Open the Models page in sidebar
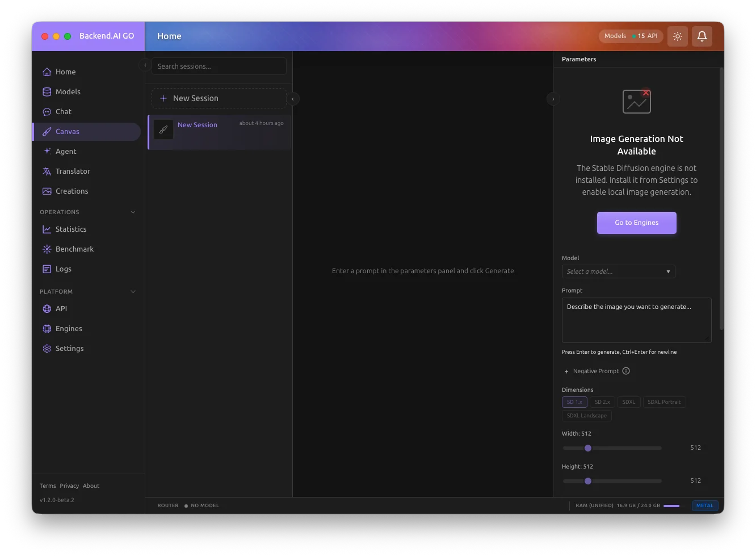756x556 pixels. (68, 92)
